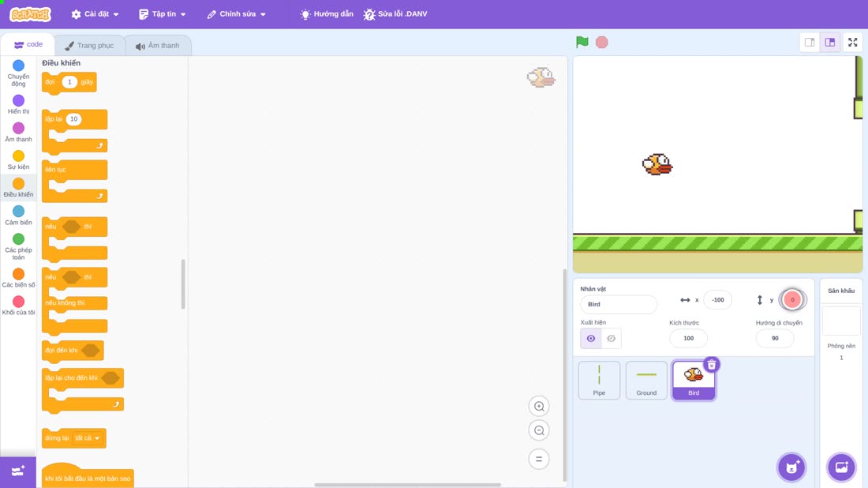Add a new sprite
The image size is (868, 488).
pyautogui.click(x=791, y=467)
